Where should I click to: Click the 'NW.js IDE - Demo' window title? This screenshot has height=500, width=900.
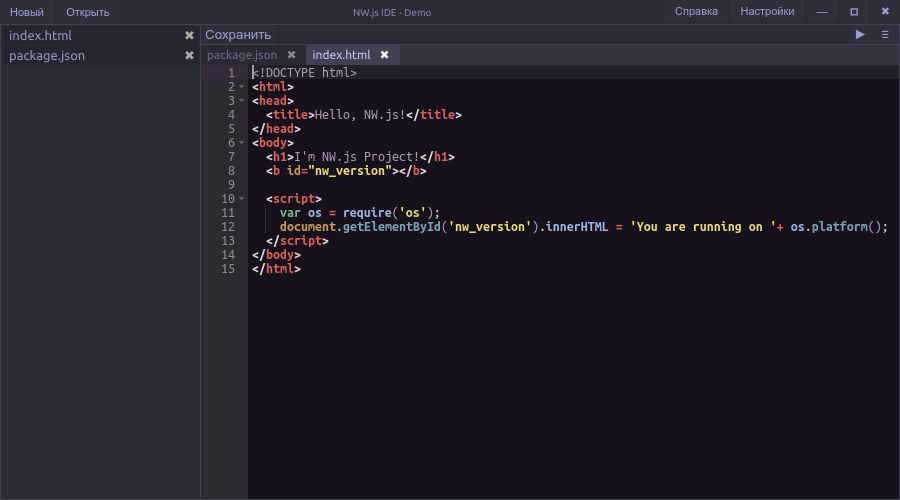click(392, 13)
